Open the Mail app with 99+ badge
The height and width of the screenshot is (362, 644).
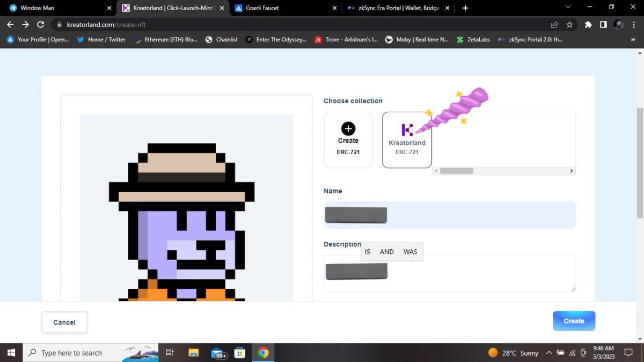218,352
